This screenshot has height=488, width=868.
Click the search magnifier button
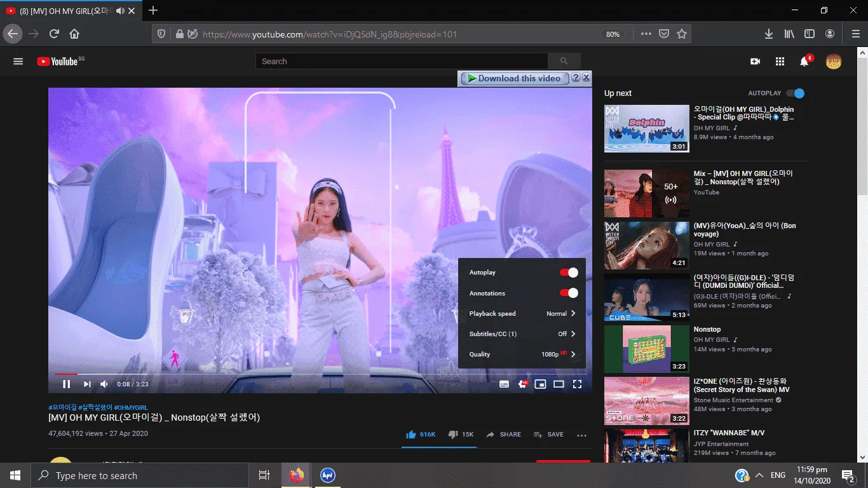(x=564, y=62)
